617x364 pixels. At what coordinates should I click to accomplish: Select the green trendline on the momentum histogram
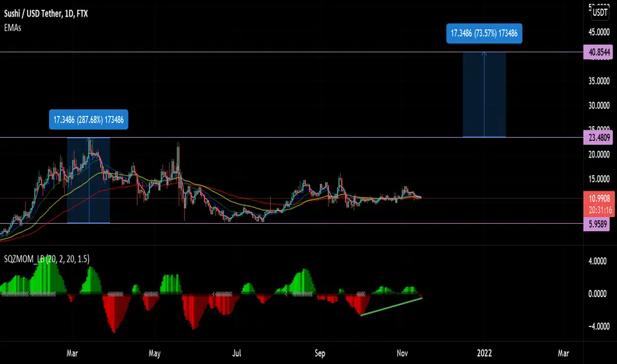tap(391, 306)
